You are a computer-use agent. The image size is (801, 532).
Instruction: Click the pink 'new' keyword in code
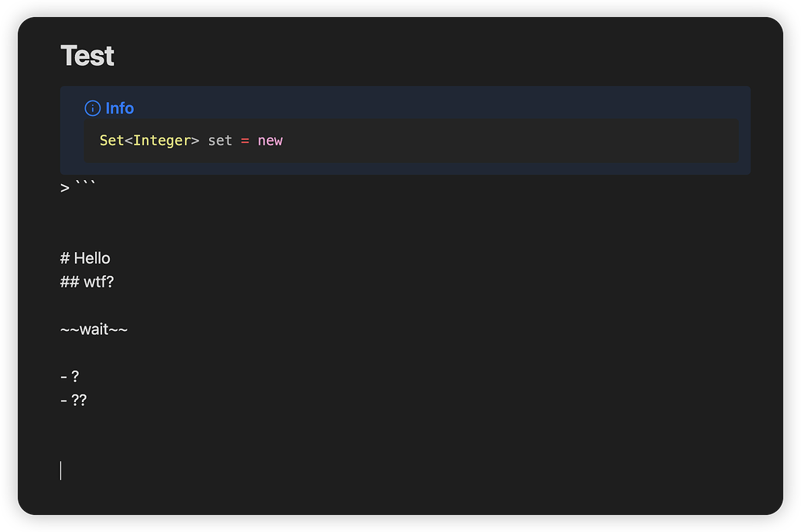pyautogui.click(x=270, y=141)
